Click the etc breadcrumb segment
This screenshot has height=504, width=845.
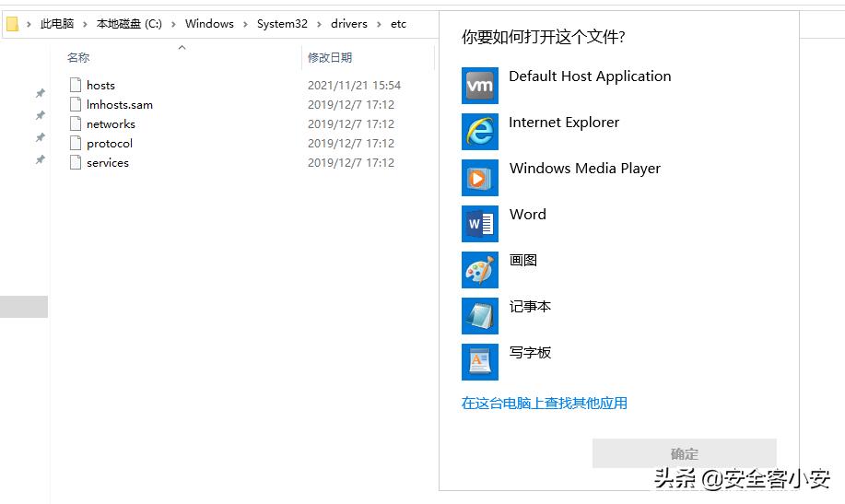[x=398, y=24]
